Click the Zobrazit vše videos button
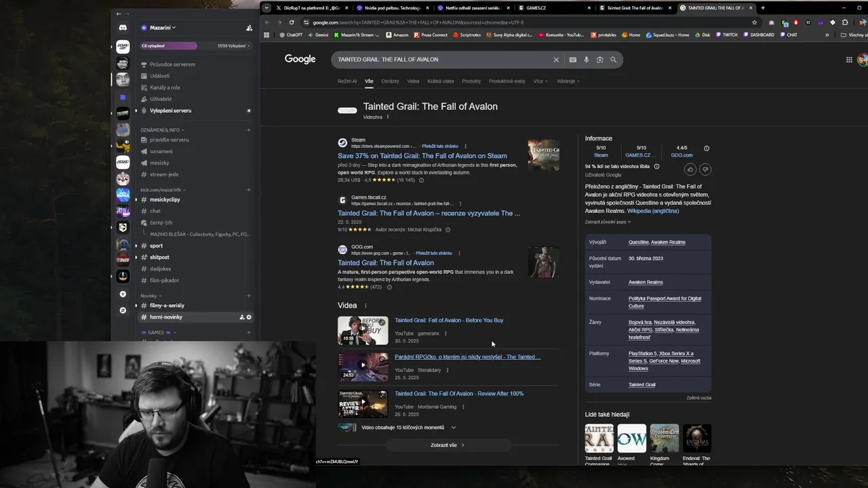The width and height of the screenshot is (868, 488). pos(448,445)
